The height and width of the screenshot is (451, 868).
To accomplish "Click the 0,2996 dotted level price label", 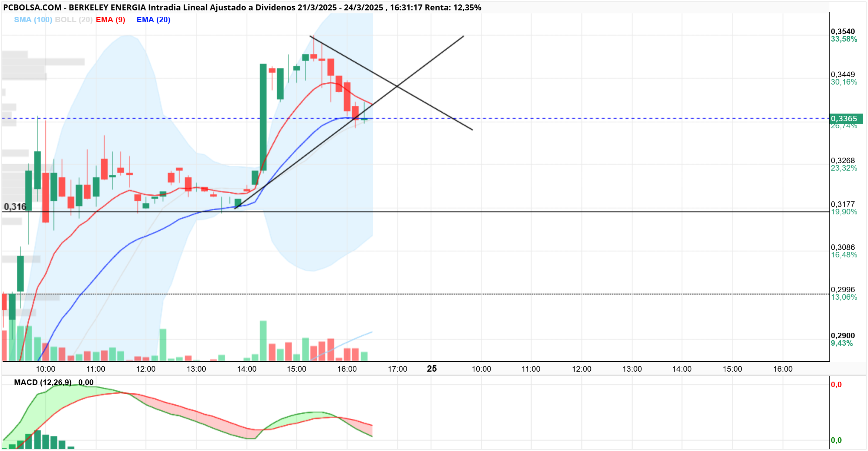I will 843,290.
